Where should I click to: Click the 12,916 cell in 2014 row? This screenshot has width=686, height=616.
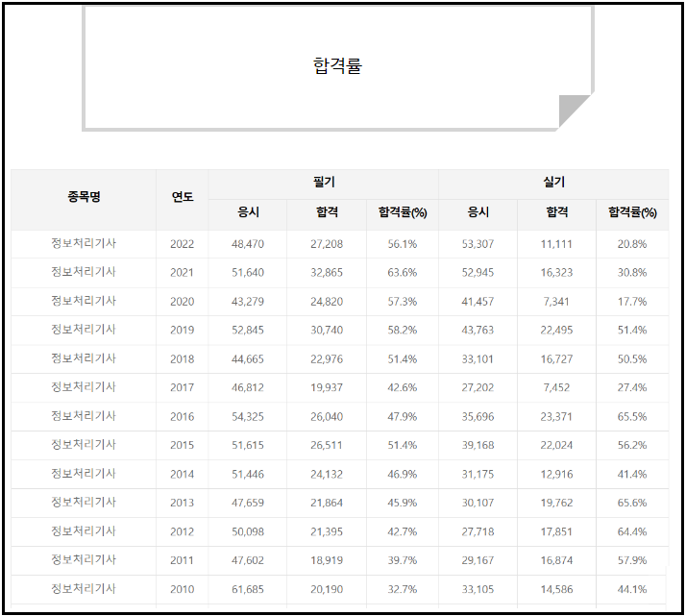pos(556,474)
